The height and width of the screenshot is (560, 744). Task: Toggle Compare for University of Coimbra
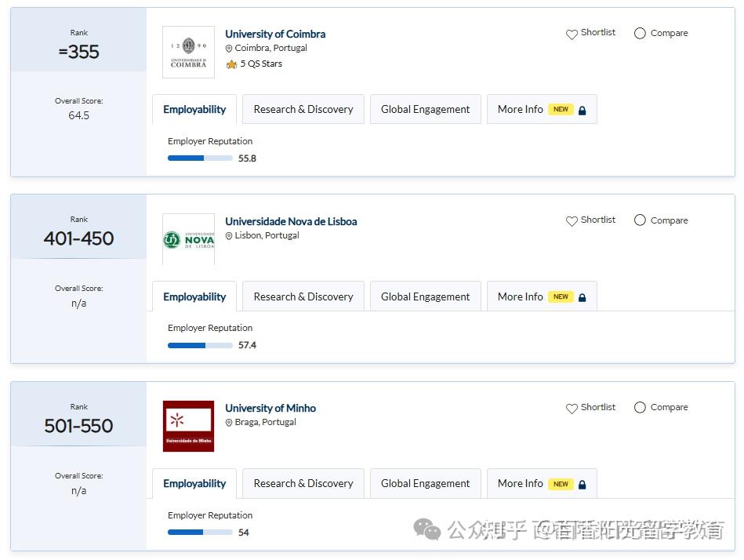(640, 34)
